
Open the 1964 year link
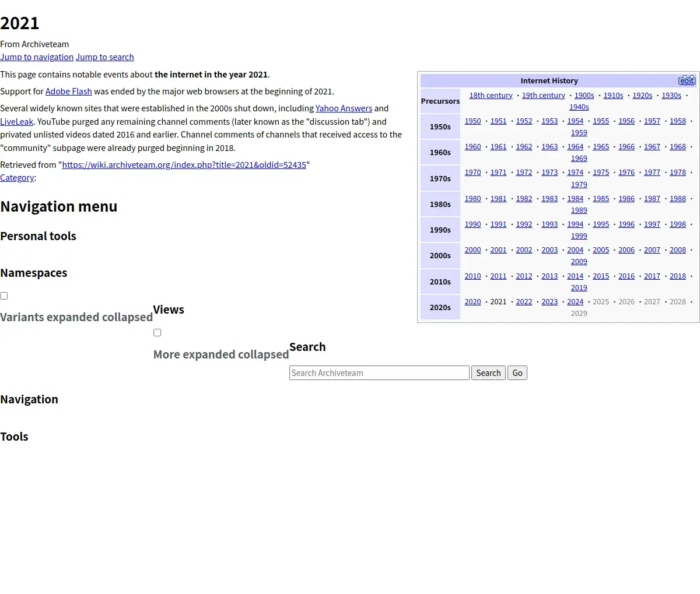[575, 147]
